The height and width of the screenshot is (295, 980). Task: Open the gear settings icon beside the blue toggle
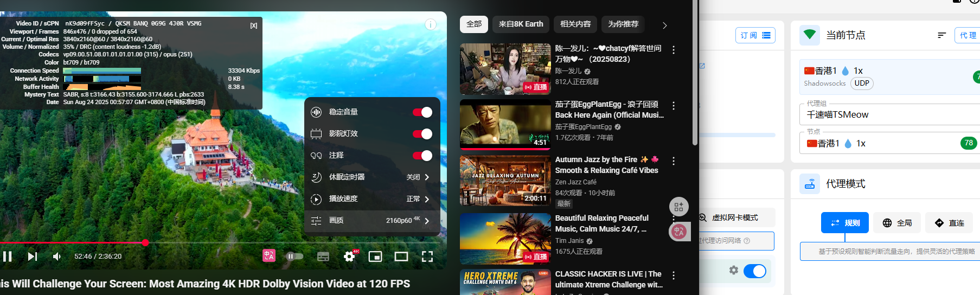point(734,270)
